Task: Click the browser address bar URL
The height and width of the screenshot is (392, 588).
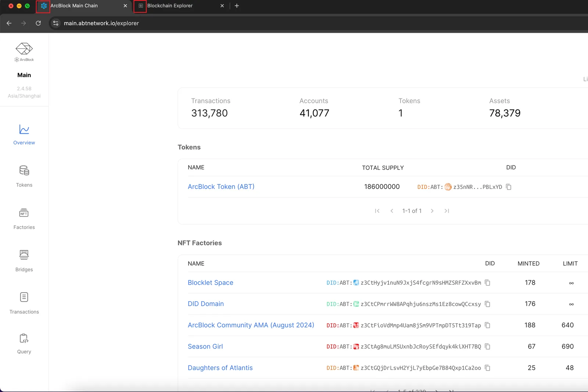Action: pyautogui.click(x=101, y=23)
